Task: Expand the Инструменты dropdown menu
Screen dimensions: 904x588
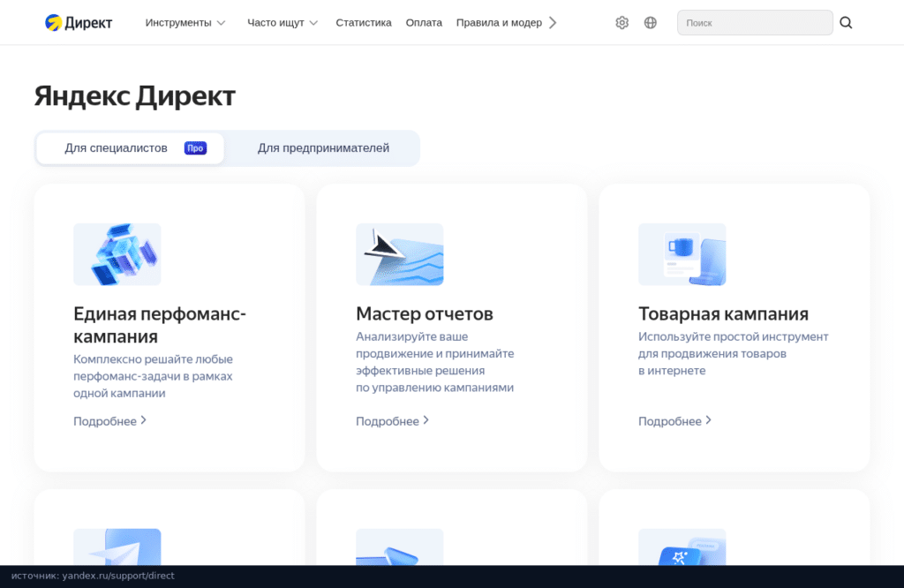Action: pyautogui.click(x=185, y=22)
